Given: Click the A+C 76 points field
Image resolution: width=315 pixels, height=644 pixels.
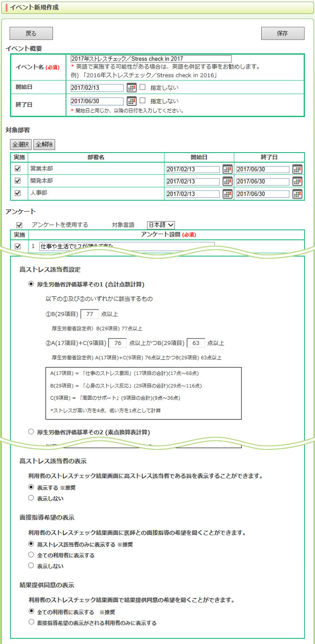Looking at the screenshot, I should tap(117, 343).
